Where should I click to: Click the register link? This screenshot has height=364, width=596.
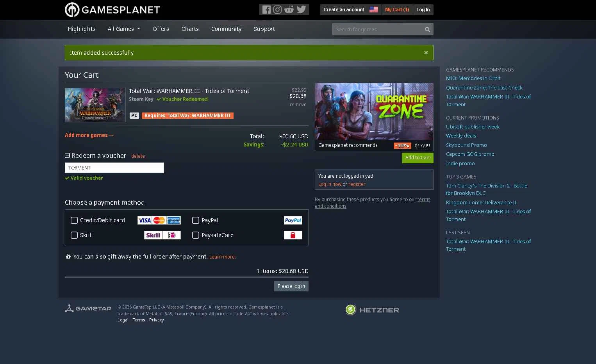pyautogui.click(x=357, y=184)
